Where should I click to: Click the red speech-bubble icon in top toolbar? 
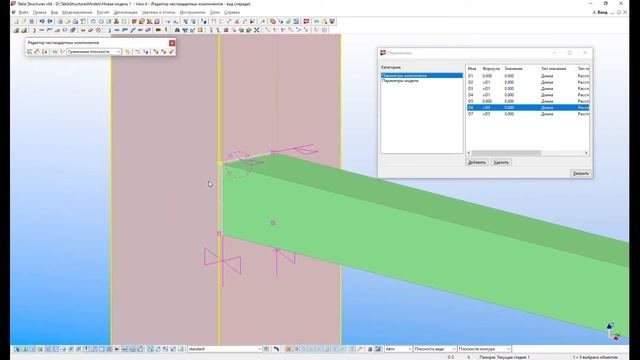pyautogui.click(x=306, y=21)
